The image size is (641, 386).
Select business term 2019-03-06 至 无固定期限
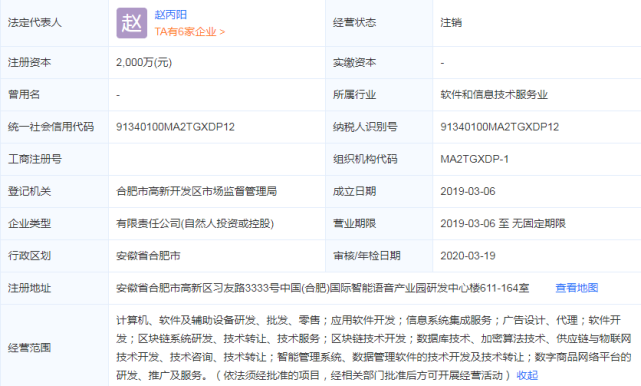tap(503, 223)
